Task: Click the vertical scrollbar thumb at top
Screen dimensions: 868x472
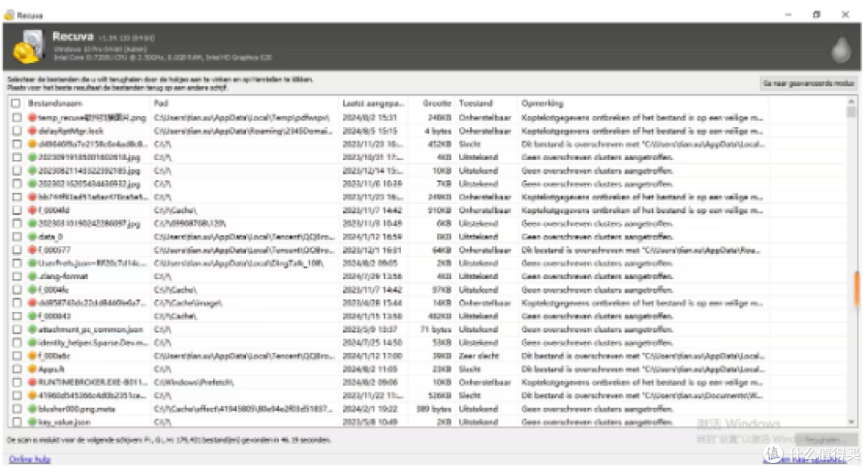Action: pos(851,112)
